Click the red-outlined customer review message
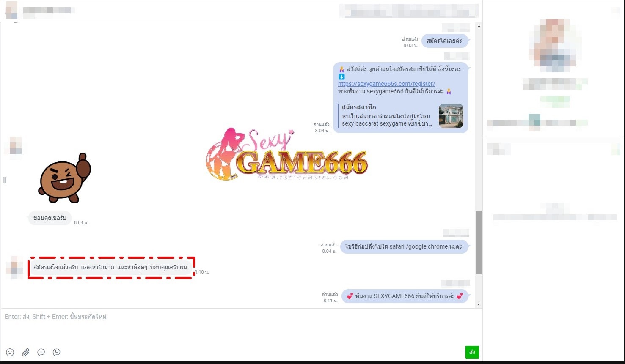This screenshot has width=625, height=364. [x=110, y=267]
